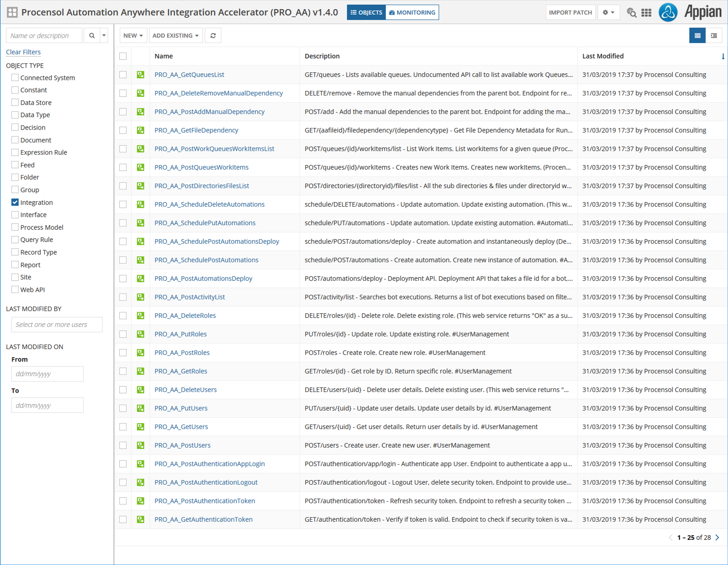This screenshot has width=728, height=565.
Task: Enable the Expression Rule filter
Action: click(x=15, y=152)
